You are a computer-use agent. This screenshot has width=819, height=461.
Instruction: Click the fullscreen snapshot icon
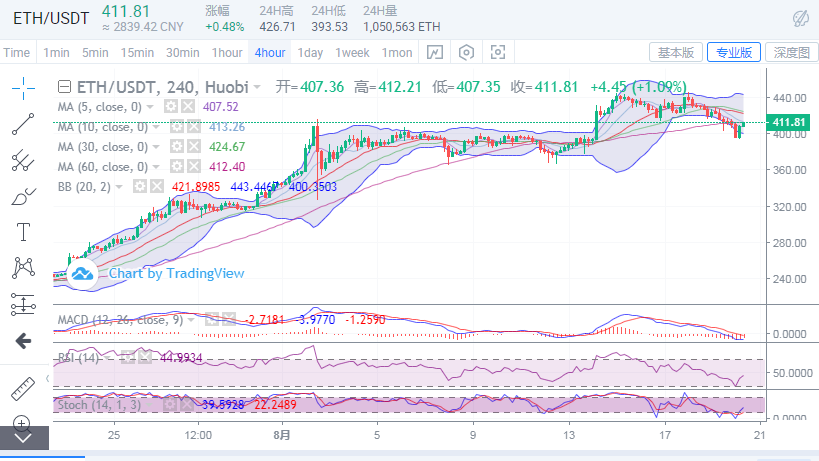coord(498,52)
